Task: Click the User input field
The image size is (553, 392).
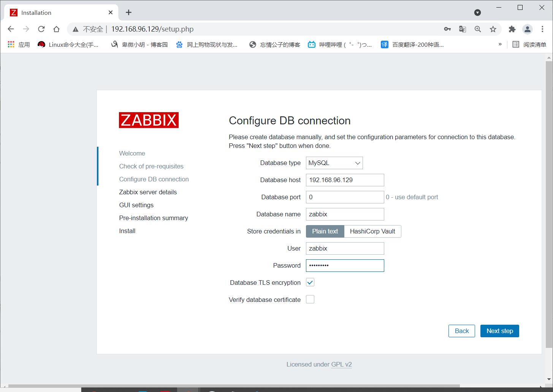Action: 345,248
